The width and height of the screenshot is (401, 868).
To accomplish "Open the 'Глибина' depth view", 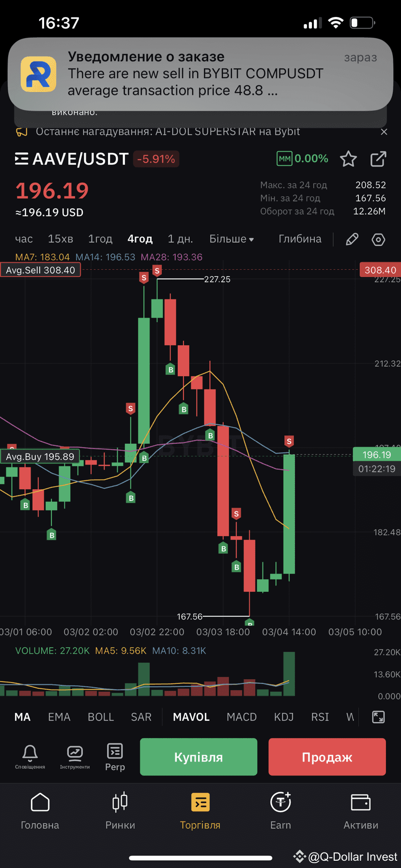I will [x=300, y=239].
